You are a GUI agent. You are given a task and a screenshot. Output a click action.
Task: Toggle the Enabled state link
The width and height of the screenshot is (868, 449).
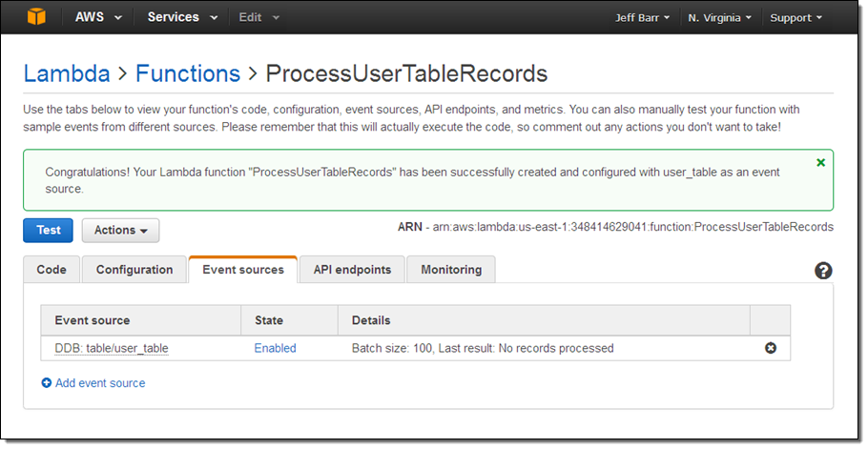click(x=275, y=348)
